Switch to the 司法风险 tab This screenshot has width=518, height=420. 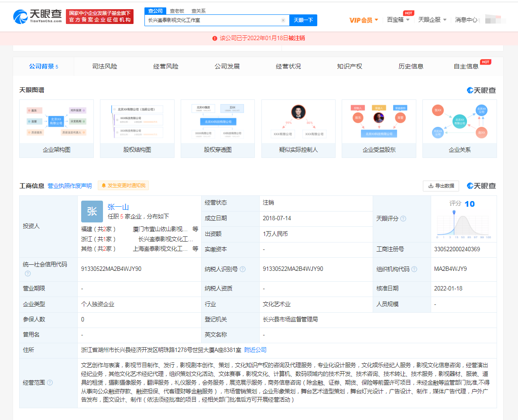point(105,66)
